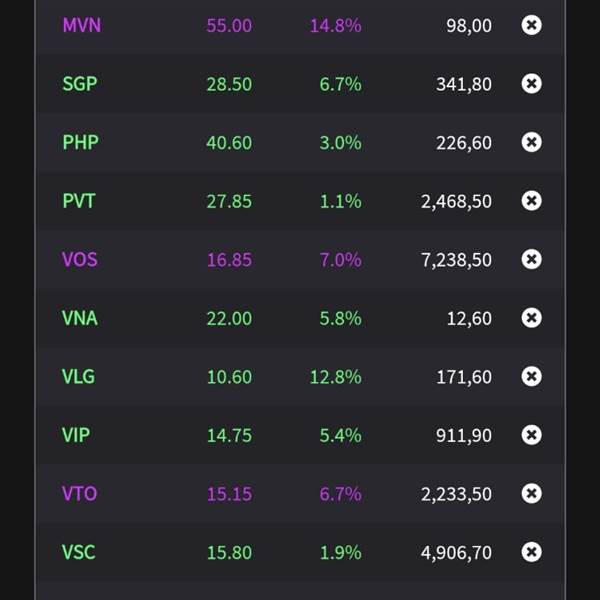The width and height of the screenshot is (600, 600).
Task: Remove SGP row with X icon
Action: tap(532, 83)
